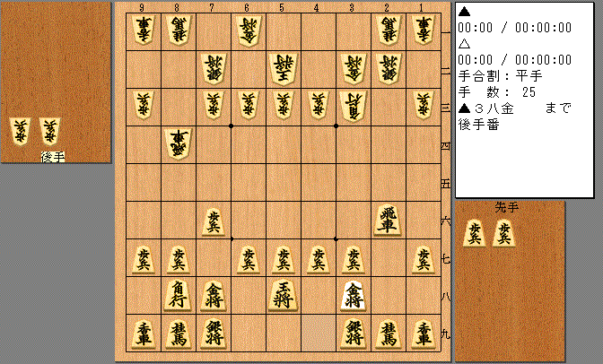This screenshot has width=603, height=364.
Task: Pick the left pawn in Gote's hand
Action: (x=20, y=132)
